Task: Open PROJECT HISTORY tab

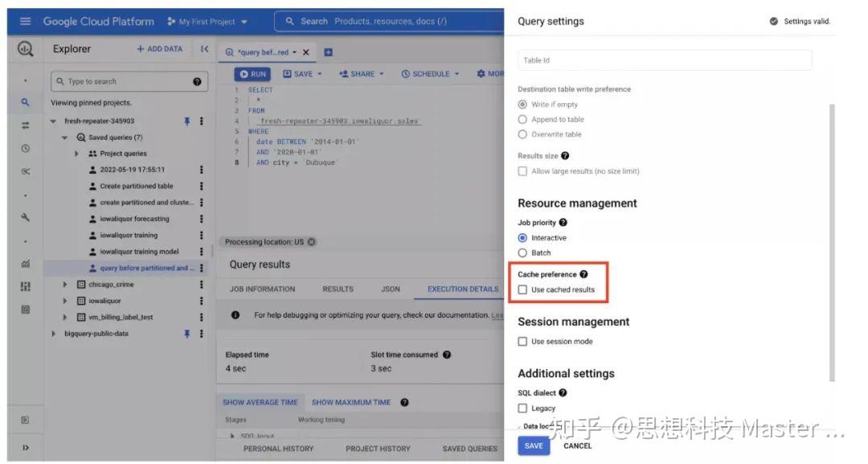Action: click(378, 449)
